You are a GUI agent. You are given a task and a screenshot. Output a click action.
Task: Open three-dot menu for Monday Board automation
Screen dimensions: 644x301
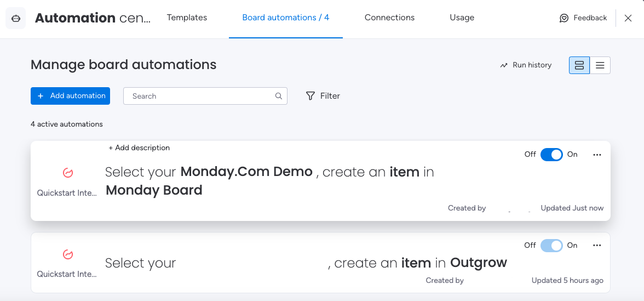[x=597, y=155]
